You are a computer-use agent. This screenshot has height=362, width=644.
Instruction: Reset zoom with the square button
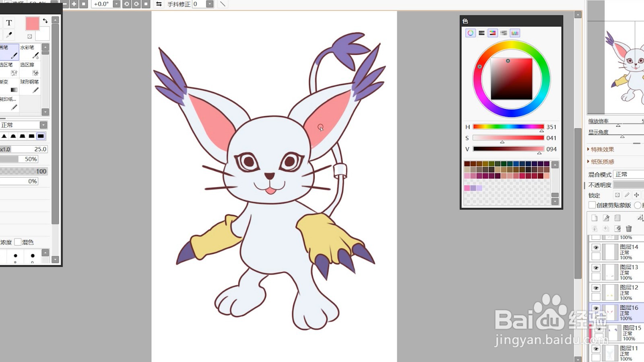tap(84, 4)
